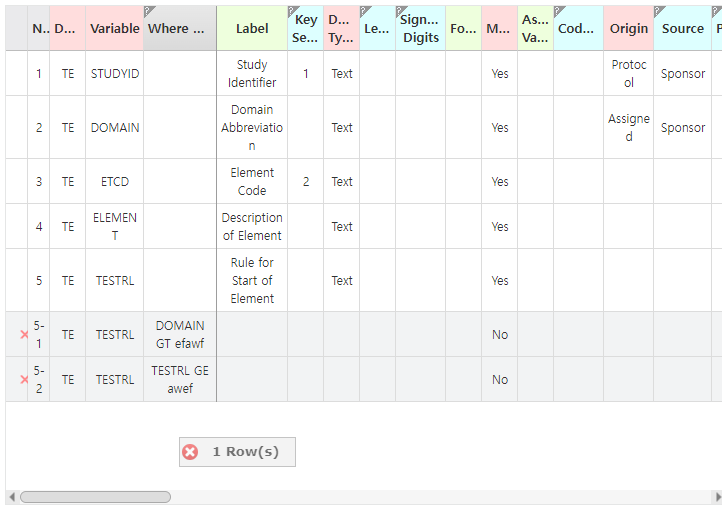Image resolution: width=722 pixels, height=510 pixels.
Task: Click help marker on Source column header
Action: [659, 11]
